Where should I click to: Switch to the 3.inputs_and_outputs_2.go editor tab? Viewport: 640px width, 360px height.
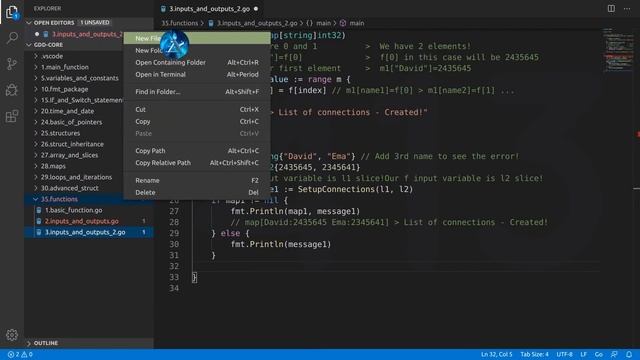209,9
